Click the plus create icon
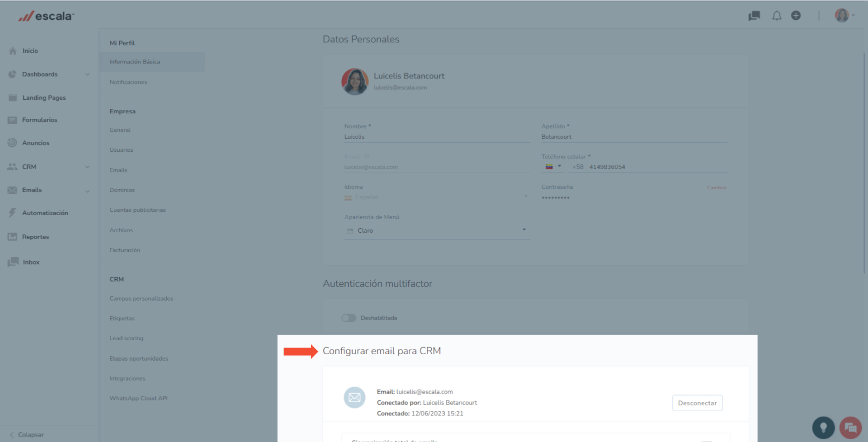Viewport: 868px width, 442px height. click(x=796, y=15)
